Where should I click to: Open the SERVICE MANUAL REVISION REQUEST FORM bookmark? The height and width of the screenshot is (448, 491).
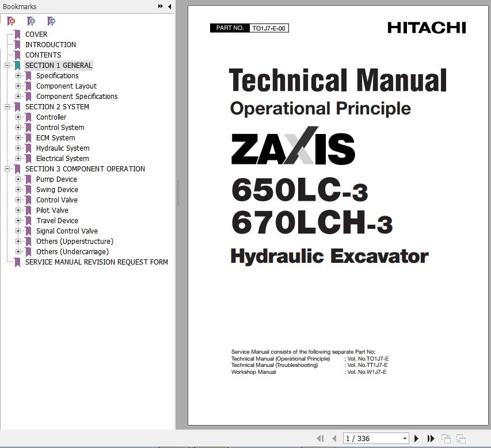pos(97,262)
